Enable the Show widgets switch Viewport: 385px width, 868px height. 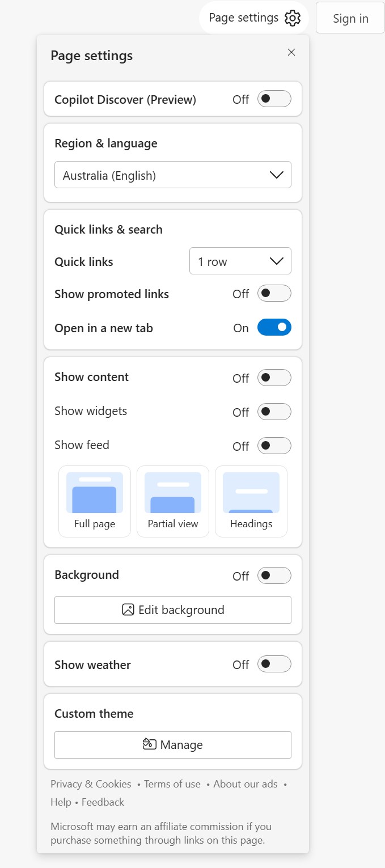[274, 412]
